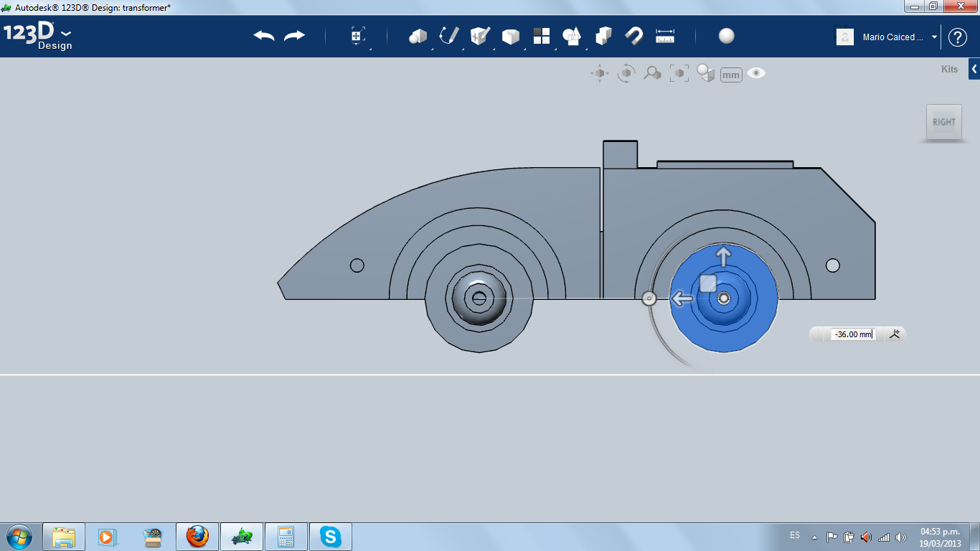The image size is (980, 551).
Task: Click the -36.00 mm distance field
Action: 853,334
